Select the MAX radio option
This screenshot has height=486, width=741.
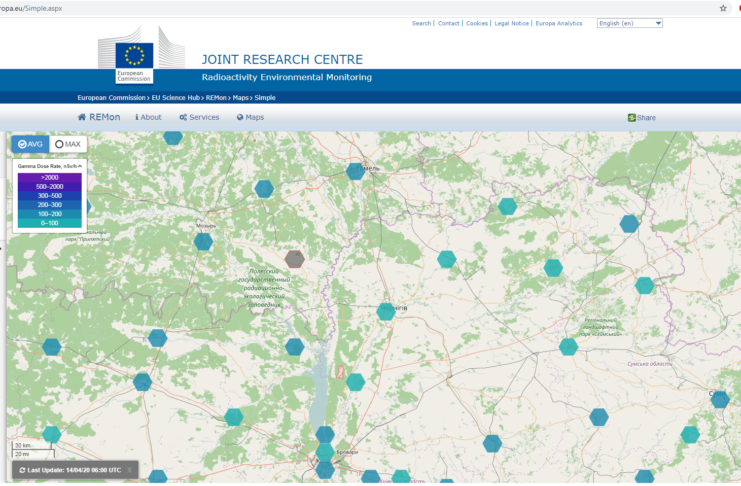68,144
